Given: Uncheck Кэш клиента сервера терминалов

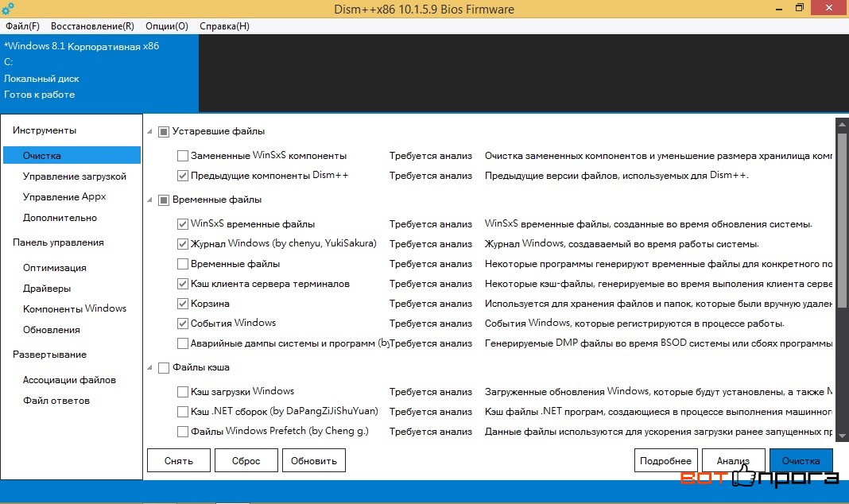Looking at the screenshot, I should point(183,284).
